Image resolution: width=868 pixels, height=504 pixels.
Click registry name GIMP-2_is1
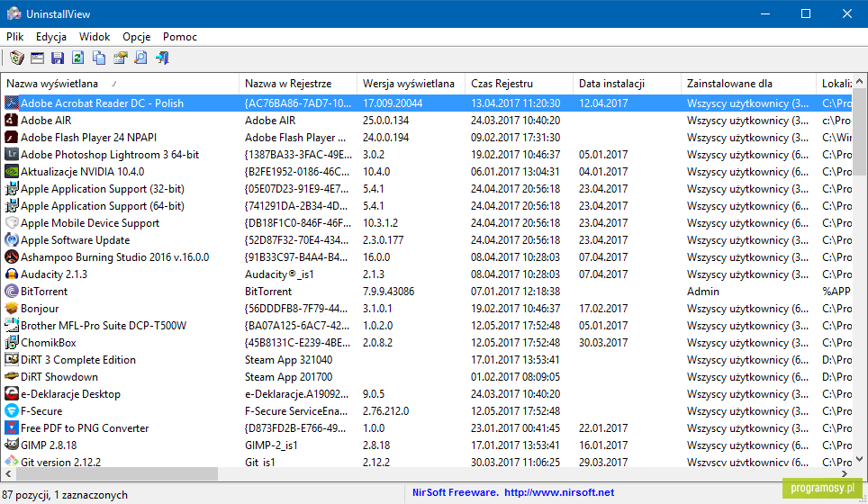(271, 445)
